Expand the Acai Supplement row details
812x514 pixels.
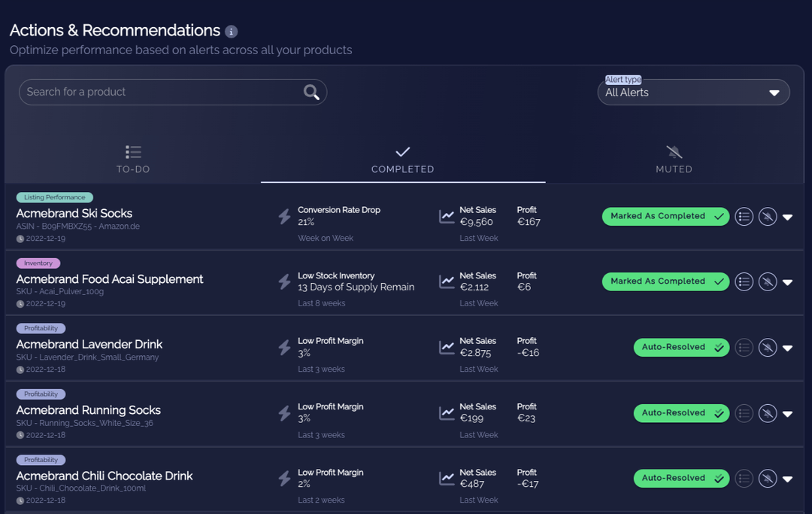click(x=788, y=283)
